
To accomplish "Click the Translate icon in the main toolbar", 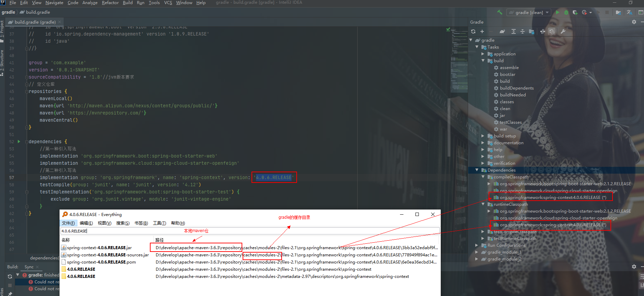I will (x=629, y=12).
